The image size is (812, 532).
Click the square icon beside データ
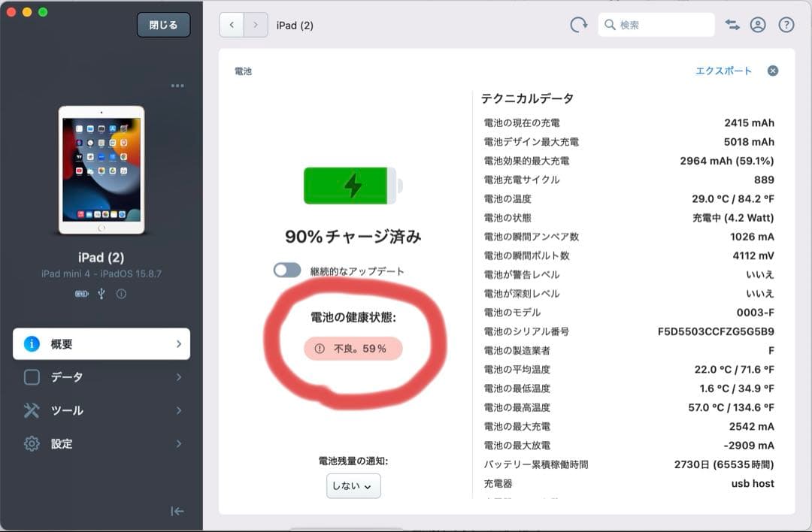coord(32,377)
